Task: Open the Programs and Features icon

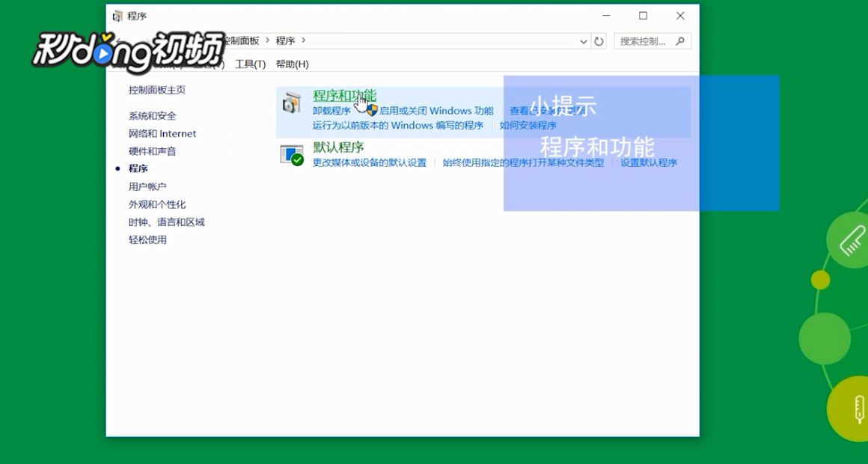Action: [x=292, y=103]
